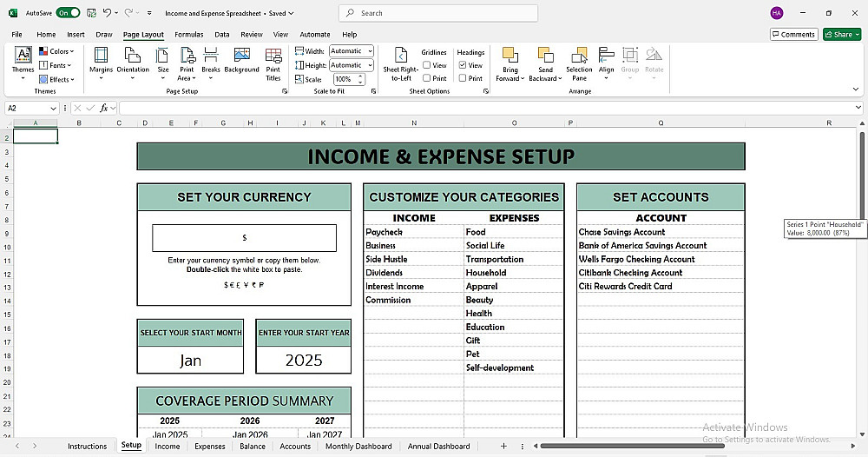Uncheck the Headings View checkbox

[x=463, y=65]
